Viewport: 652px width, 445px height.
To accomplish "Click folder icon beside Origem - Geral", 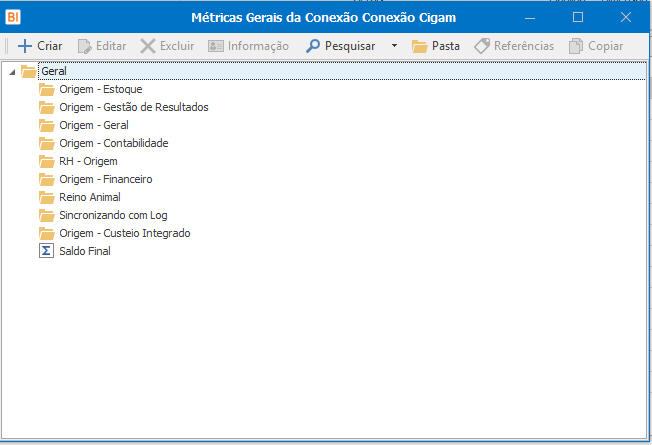I will tap(47, 125).
